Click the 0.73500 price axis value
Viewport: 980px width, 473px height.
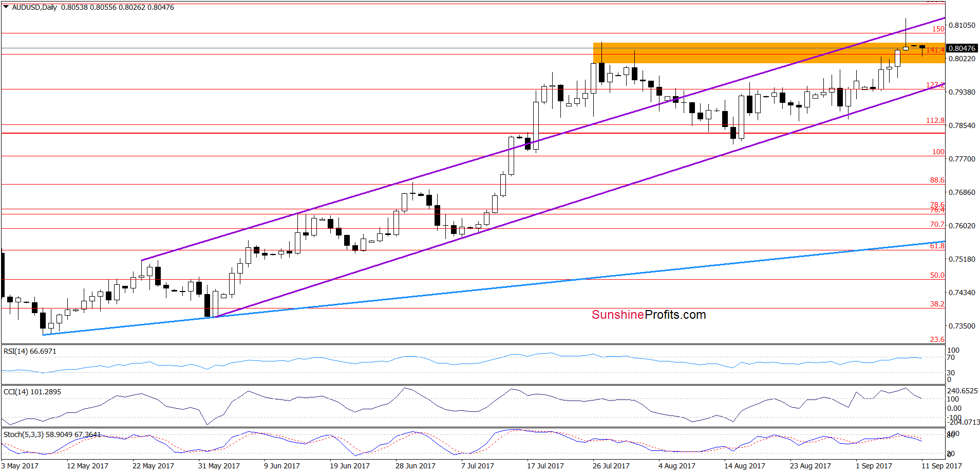962,326
